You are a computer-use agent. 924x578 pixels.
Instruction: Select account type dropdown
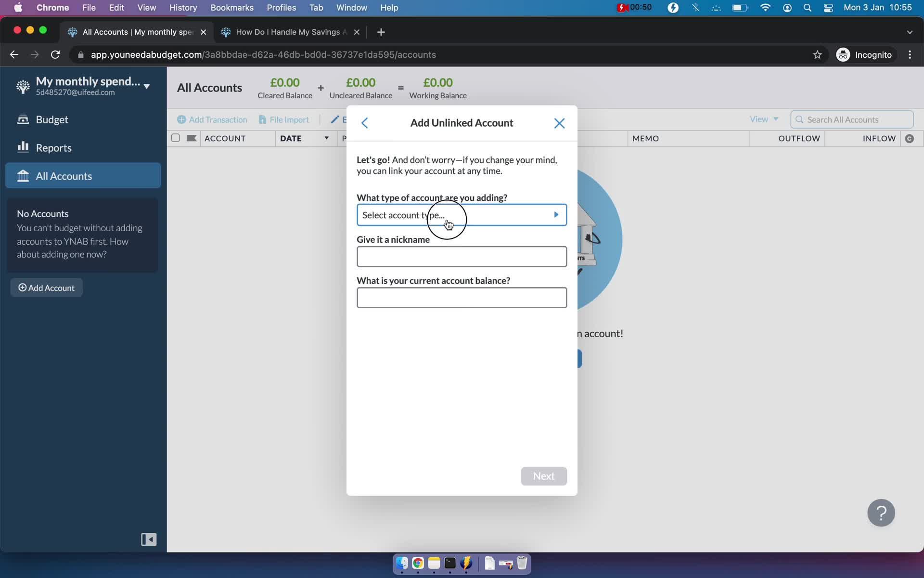462,214
